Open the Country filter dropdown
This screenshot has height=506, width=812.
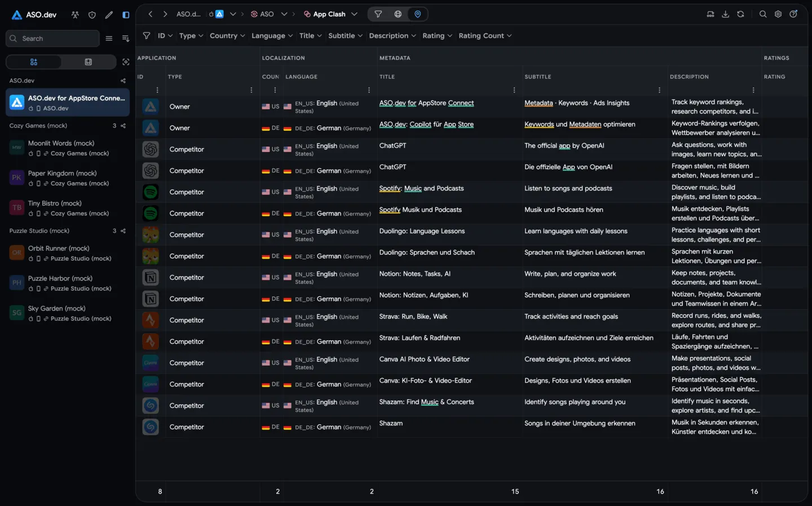(x=227, y=35)
